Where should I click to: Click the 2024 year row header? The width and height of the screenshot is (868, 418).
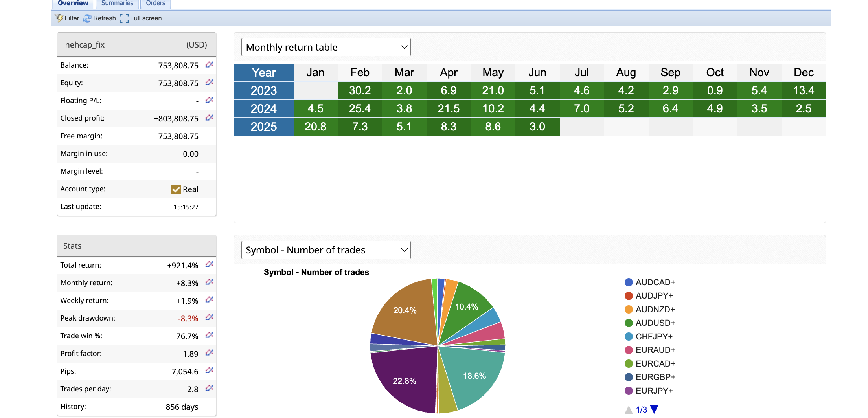[x=264, y=109]
